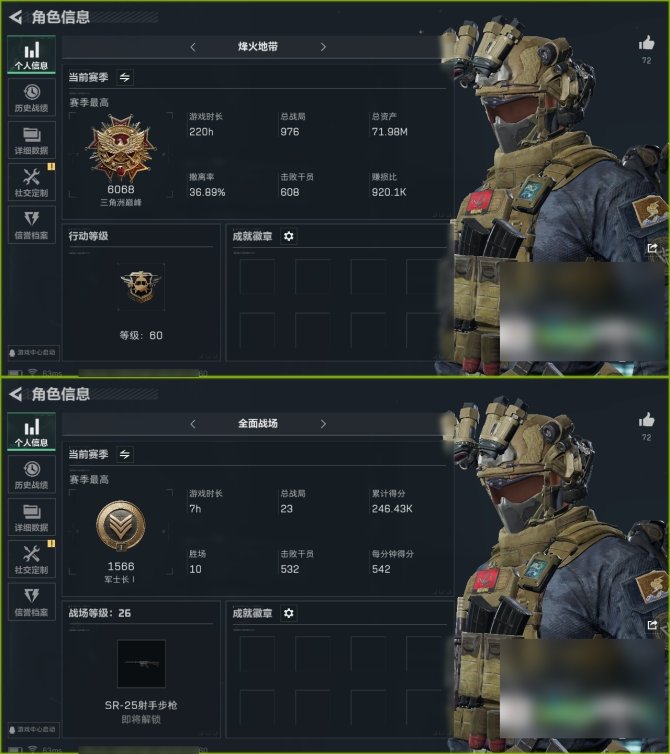Image resolution: width=670 pixels, height=754 pixels.
Task: Toggle 当前赛季 swap icon on 烽火地带 screen
Action: click(125, 77)
